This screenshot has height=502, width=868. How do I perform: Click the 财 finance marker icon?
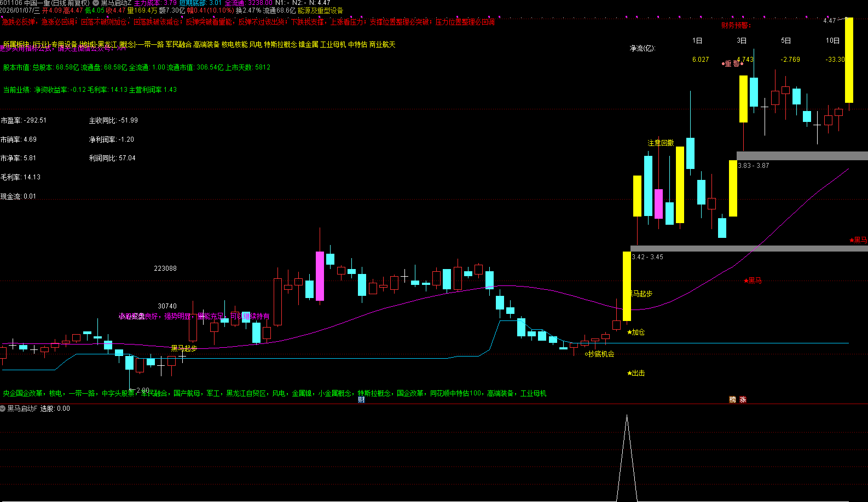pyautogui.click(x=361, y=400)
